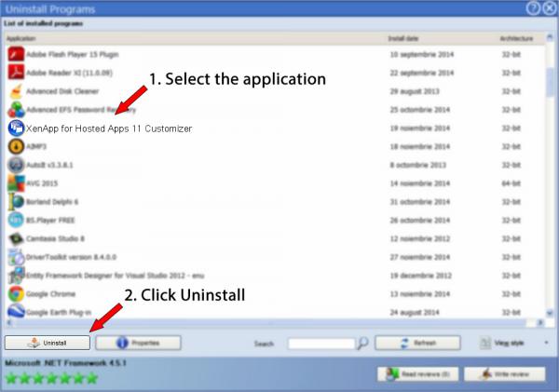Click the Borland Delphi 6 icon
Screen dimensions: 559x392
16,202
